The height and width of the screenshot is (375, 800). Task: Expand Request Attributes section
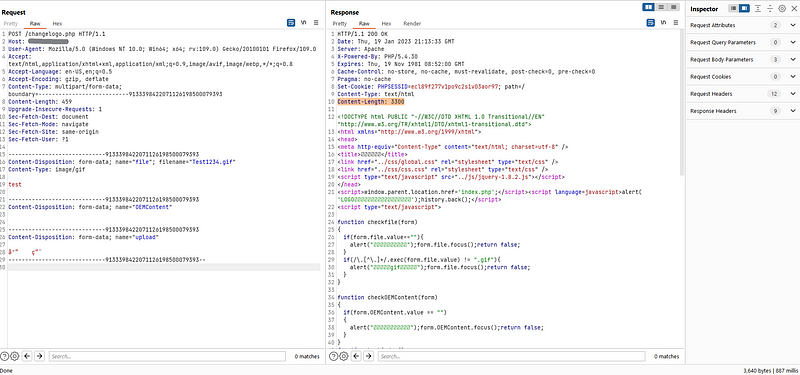(x=792, y=26)
